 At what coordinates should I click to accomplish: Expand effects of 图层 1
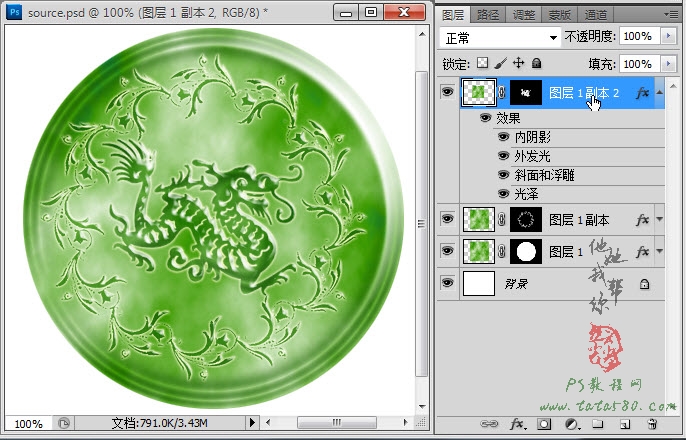coord(659,251)
